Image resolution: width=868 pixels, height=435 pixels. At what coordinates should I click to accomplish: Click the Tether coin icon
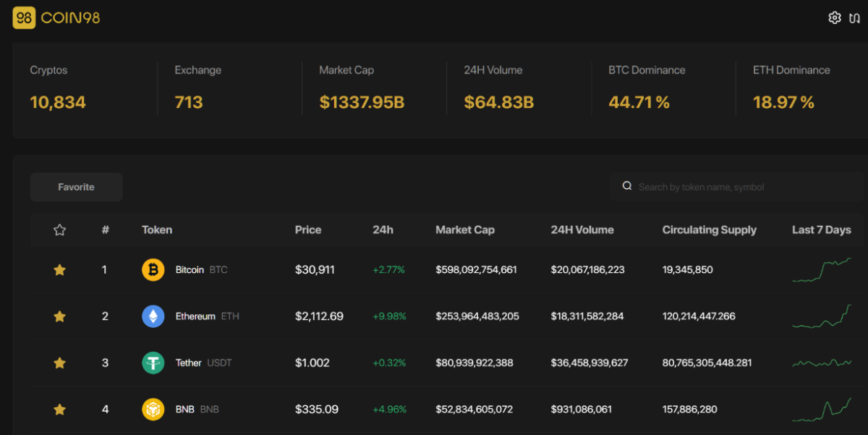(x=153, y=363)
